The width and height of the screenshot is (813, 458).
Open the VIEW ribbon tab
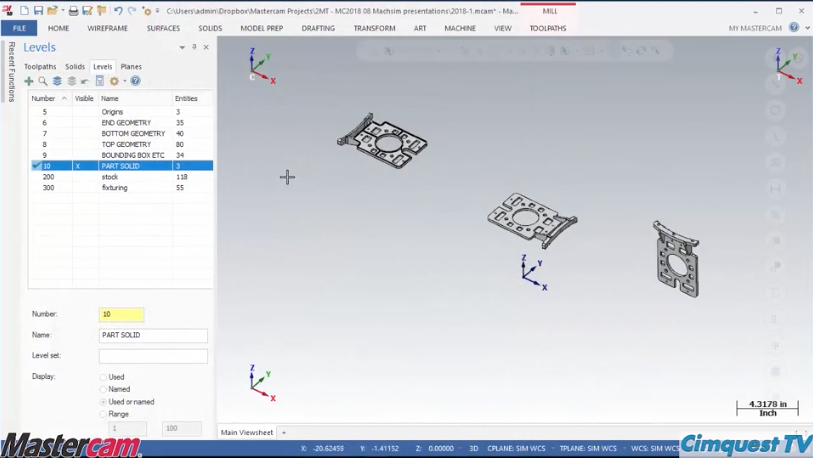tap(502, 28)
